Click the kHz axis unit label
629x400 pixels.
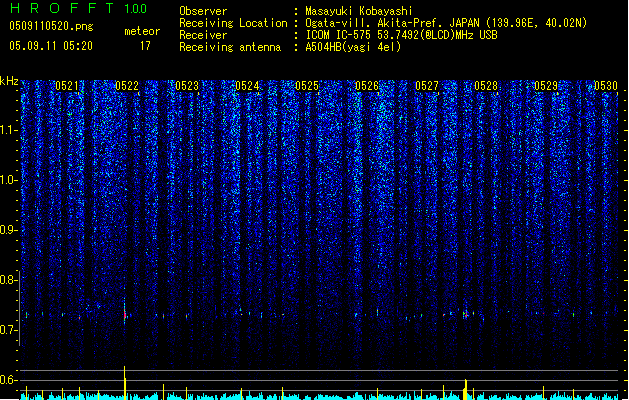pyautogui.click(x=9, y=81)
